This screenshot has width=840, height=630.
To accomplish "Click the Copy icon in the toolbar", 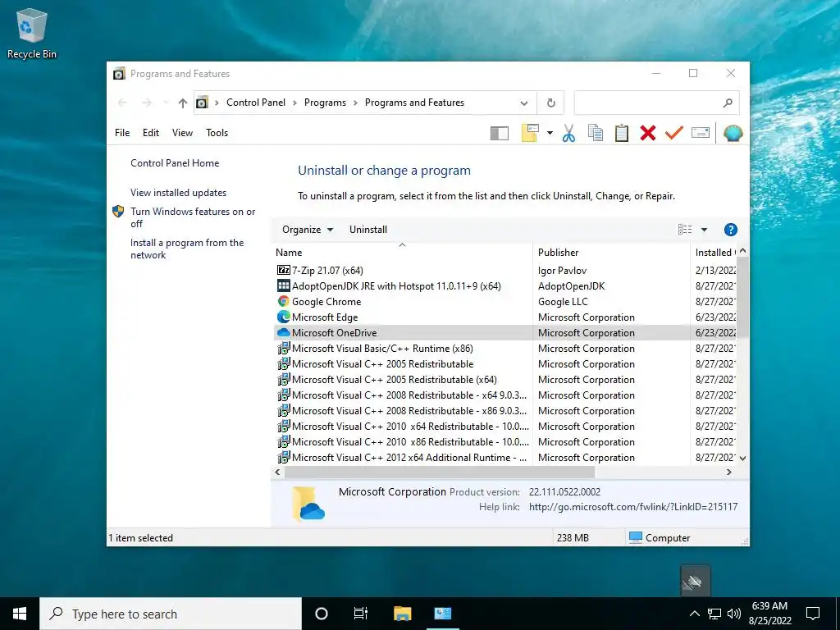I will [596, 133].
